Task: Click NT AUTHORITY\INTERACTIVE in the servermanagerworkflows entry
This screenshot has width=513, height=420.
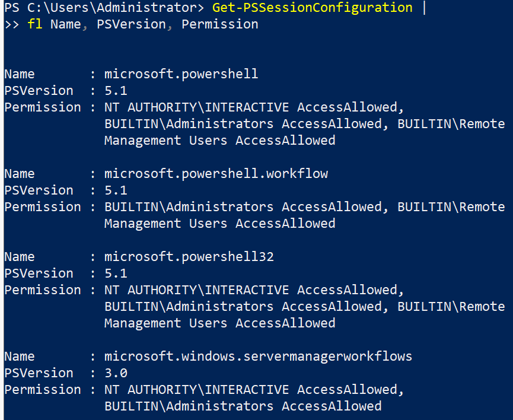Action: [x=196, y=390]
